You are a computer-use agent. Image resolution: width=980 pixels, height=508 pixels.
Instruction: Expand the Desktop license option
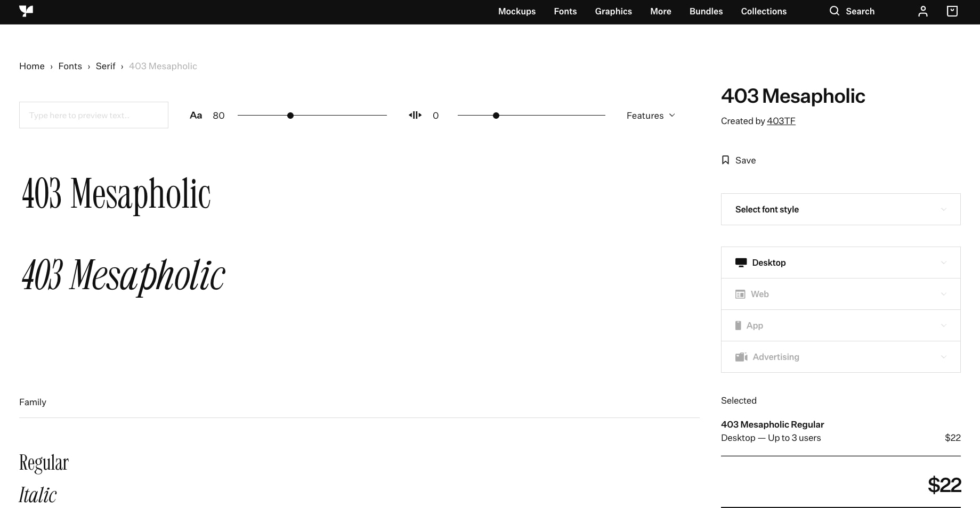click(841, 263)
